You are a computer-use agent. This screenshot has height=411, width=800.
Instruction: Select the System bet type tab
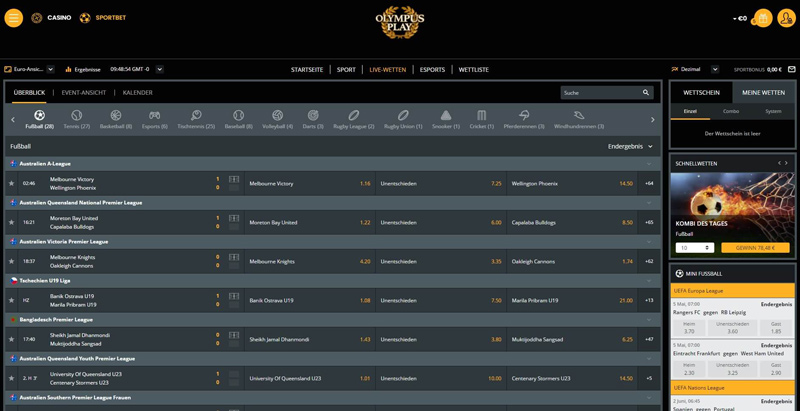point(773,111)
